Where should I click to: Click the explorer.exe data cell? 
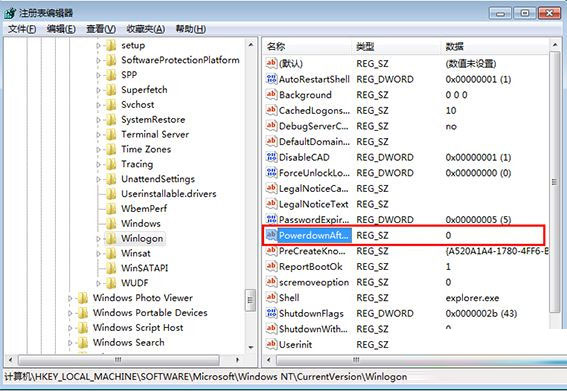click(472, 298)
